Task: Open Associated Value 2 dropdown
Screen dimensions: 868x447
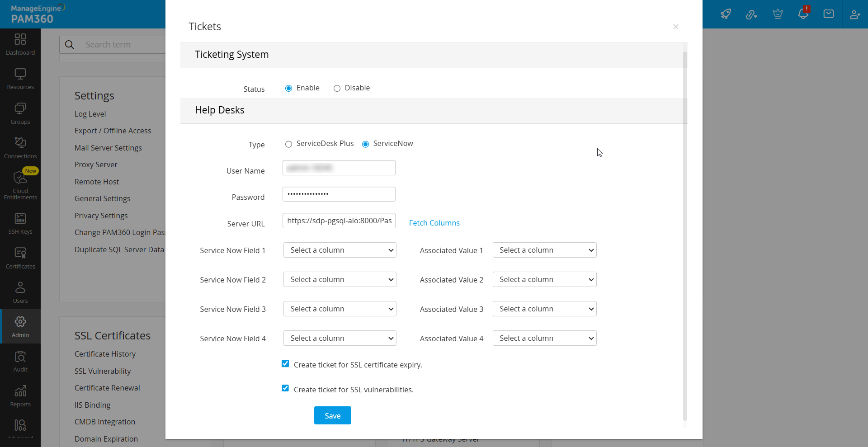Action: (x=544, y=280)
